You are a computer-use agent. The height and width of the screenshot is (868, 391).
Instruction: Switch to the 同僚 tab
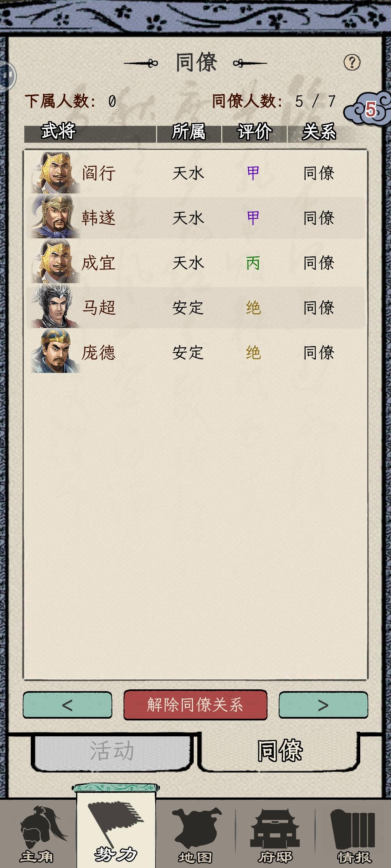coord(279,750)
